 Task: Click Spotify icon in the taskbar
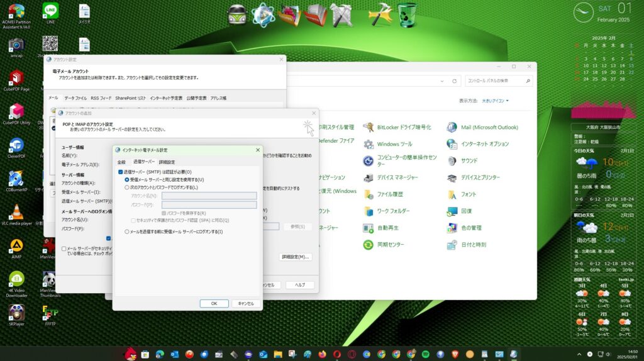coord(425,354)
